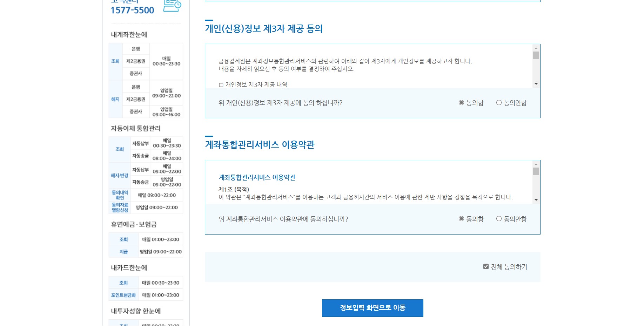The width and height of the screenshot is (644, 326).
Task: Select 동의함 for 개인(신용)정보 제3자 제공
Action: pyautogui.click(x=461, y=103)
